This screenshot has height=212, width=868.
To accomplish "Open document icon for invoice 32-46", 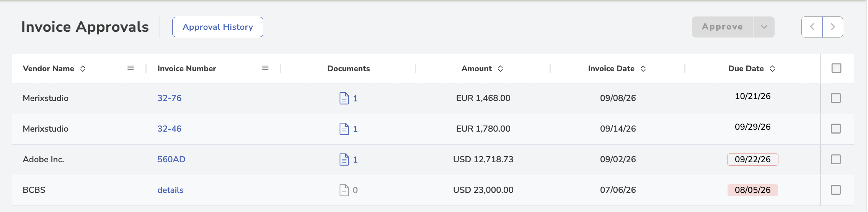I will 344,129.
